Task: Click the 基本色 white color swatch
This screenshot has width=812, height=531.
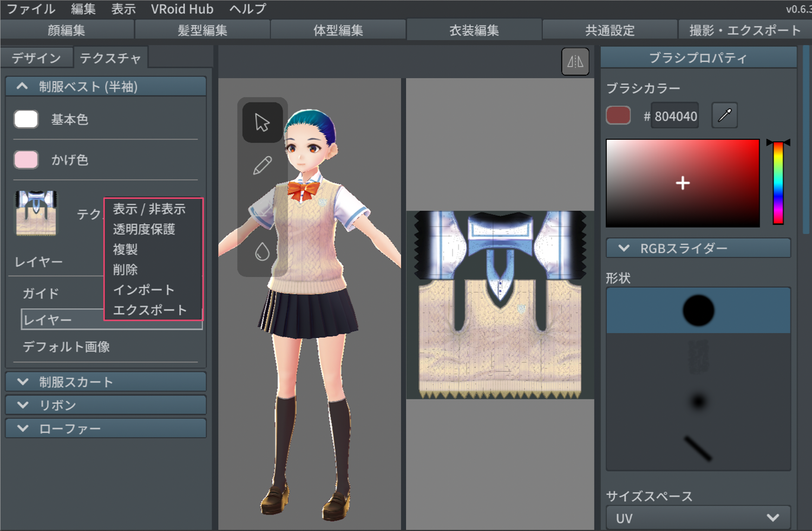Action: click(x=26, y=119)
